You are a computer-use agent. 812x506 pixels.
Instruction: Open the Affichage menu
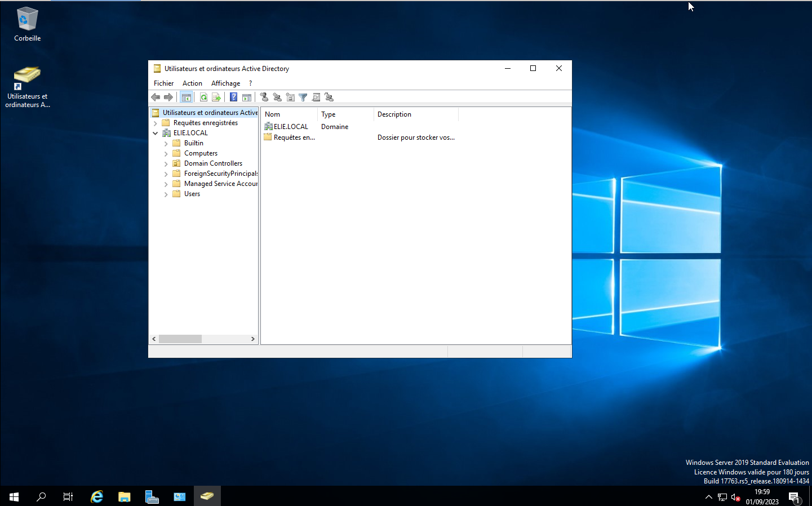tap(225, 83)
